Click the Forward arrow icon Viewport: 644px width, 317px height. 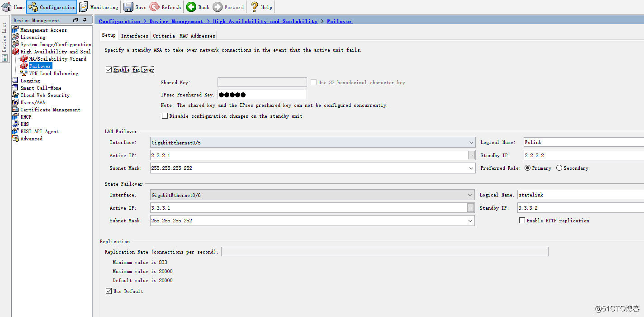(x=218, y=7)
